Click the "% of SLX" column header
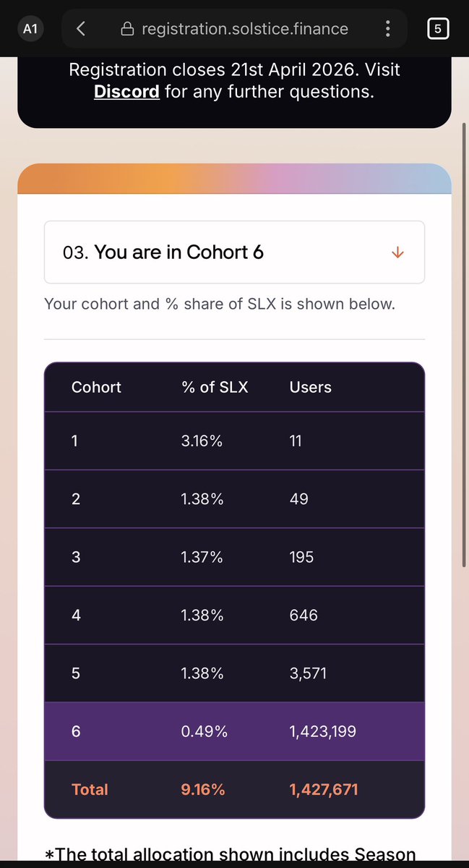 click(x=215, y=387)
